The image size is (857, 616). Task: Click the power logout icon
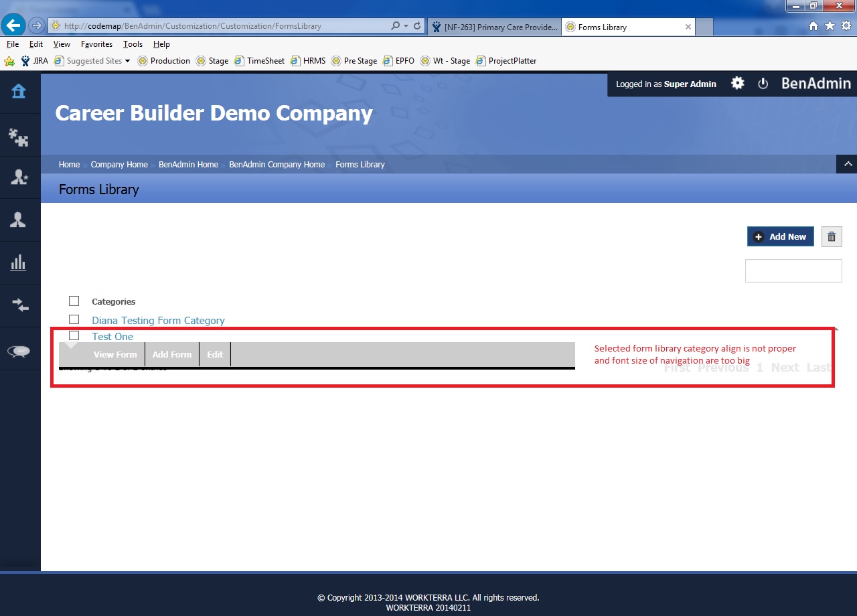click(x=763, y=84)
